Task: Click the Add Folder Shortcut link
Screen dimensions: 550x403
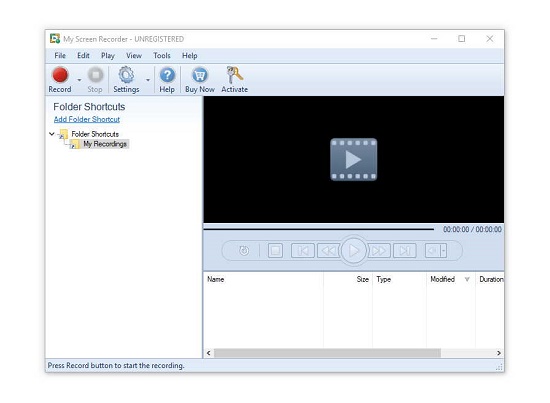Action: pyautogui.click(x=87, y=119)
